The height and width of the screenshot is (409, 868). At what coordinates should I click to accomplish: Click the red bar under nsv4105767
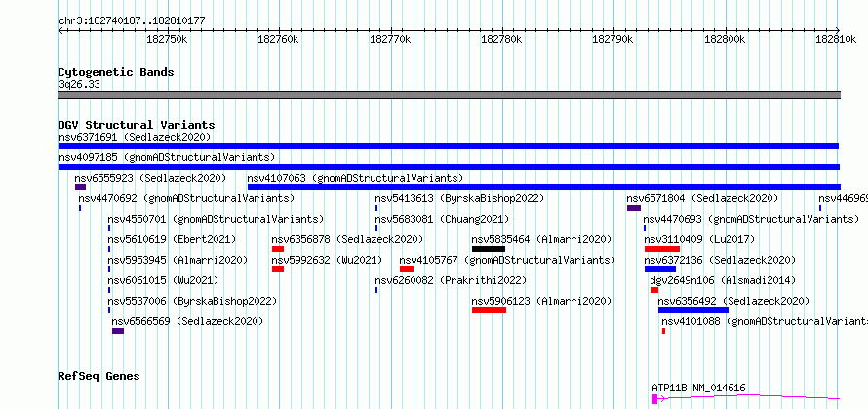[407, 269]
